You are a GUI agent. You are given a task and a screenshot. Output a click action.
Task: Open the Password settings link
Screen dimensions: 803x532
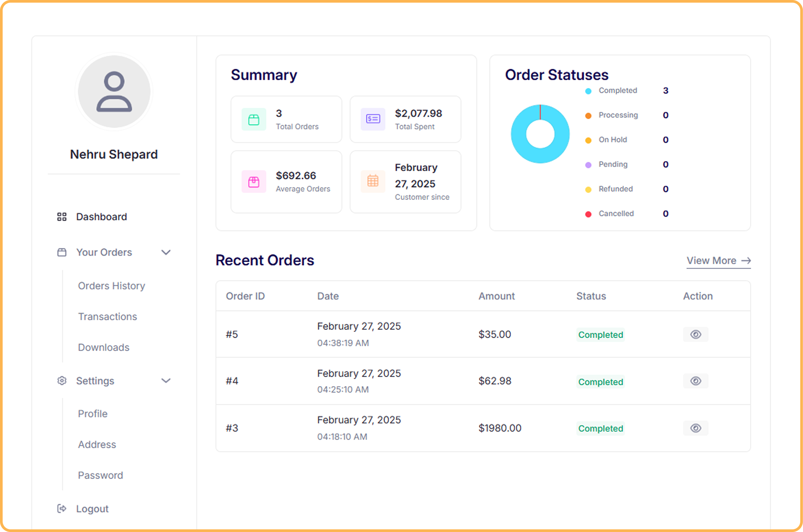click(x=101, y=475)
